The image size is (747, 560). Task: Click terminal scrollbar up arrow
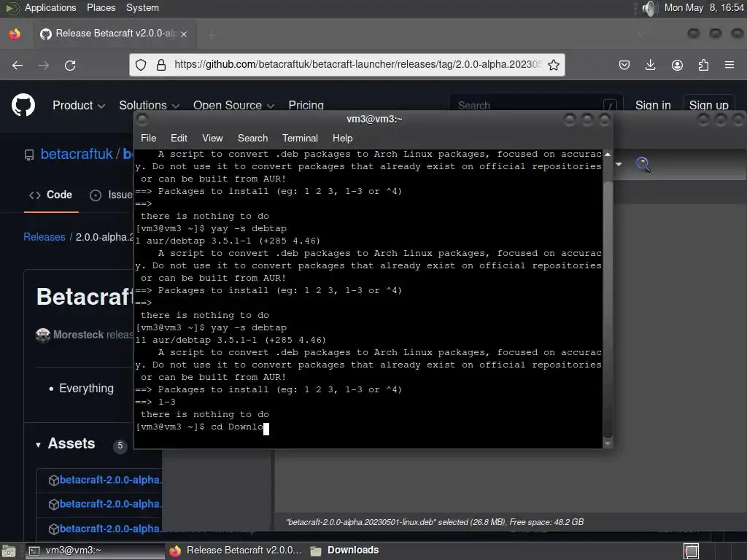(x=608, y=155)
